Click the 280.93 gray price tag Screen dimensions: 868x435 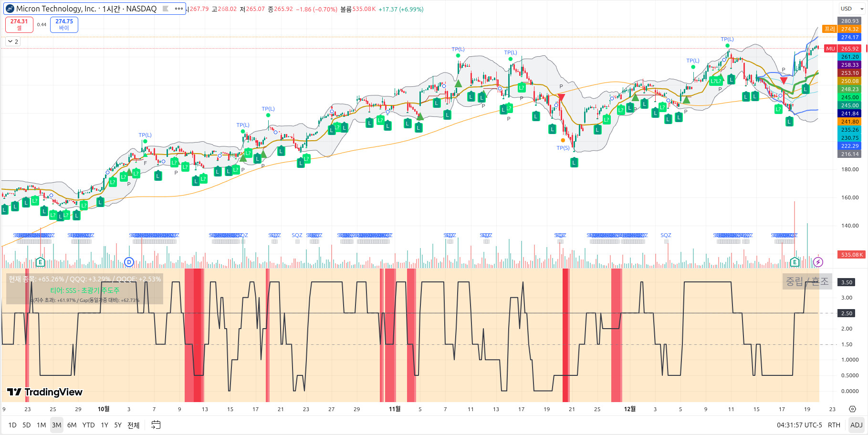[850, 21]
